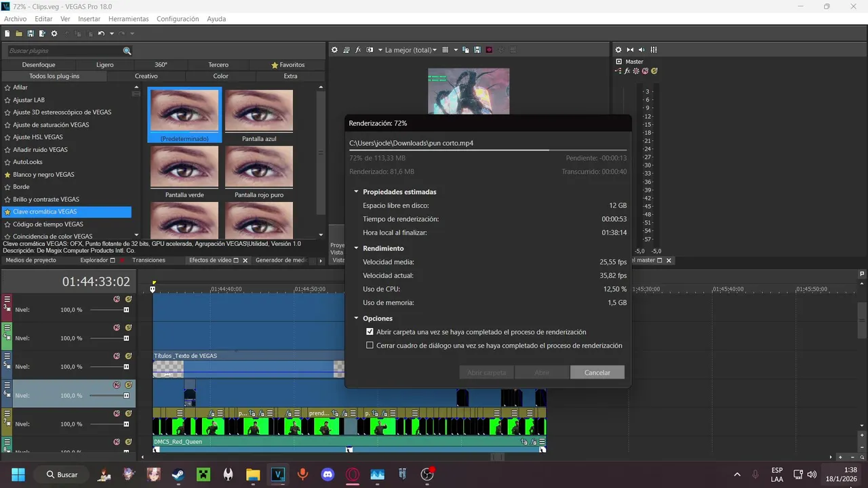868x488 pixels.
Task: Open track 5 hamburger menu
Action: pos(7,355)
